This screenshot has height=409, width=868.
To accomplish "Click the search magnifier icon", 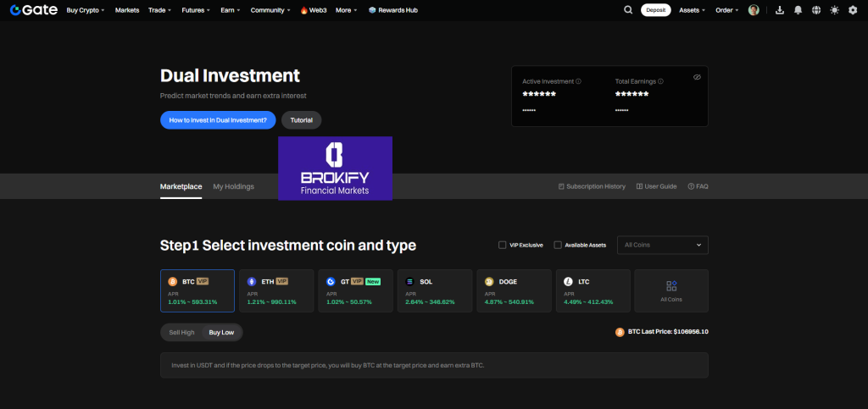I will (x=628, y=10).
